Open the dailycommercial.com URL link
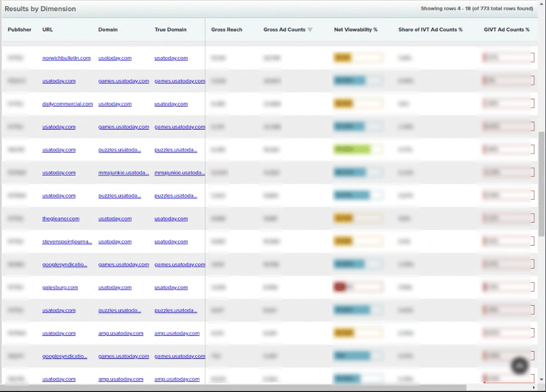 [67, 104]
